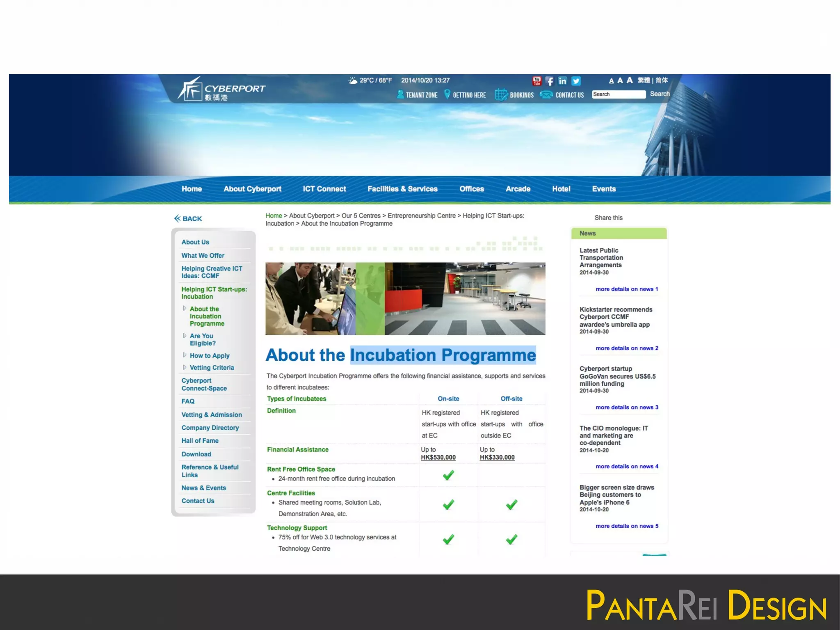
Task: Click the Facebook icon in header
Action: click(x=550, y=81)
